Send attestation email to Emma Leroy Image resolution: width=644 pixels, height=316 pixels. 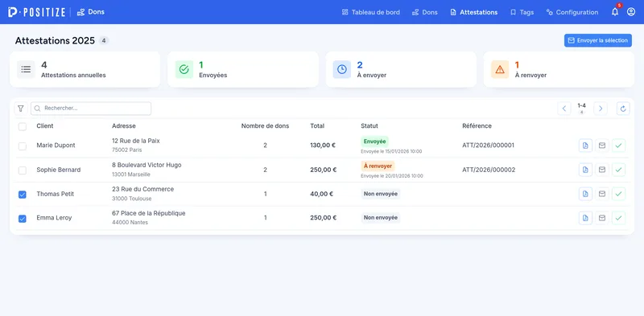point(601,218)
